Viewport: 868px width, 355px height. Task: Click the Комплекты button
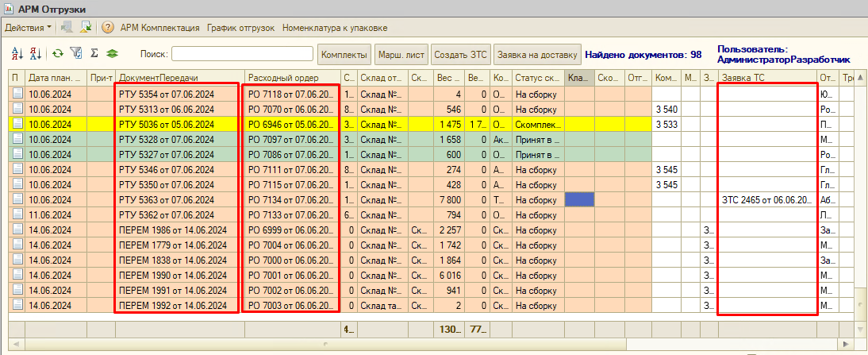click(x=345, y=54)
